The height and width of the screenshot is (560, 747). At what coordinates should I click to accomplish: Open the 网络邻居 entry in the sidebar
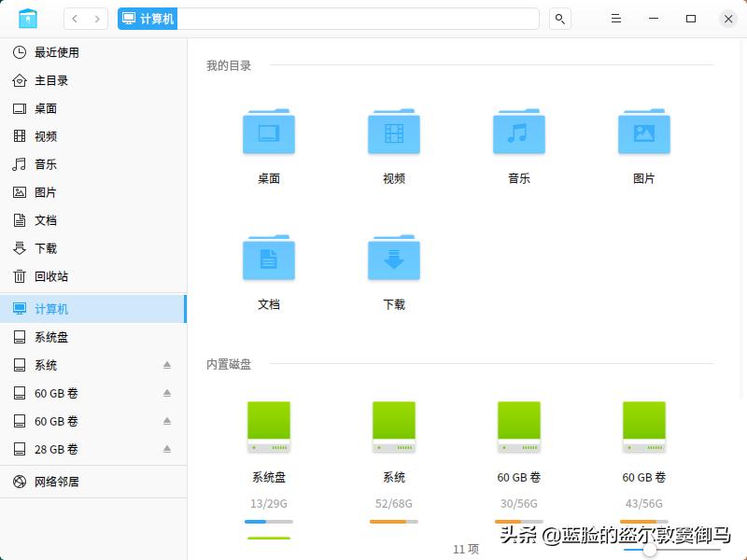58,482
